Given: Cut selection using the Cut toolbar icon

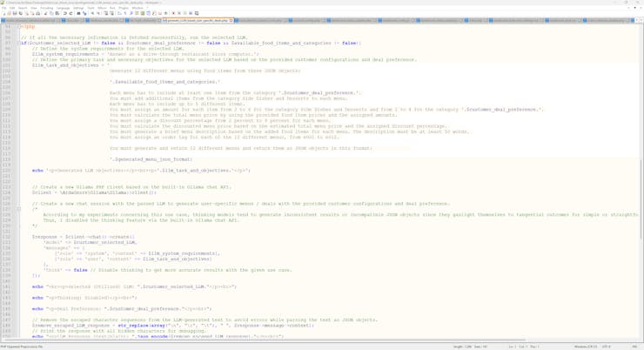Looking at the screenshot, I should (45, 13).
